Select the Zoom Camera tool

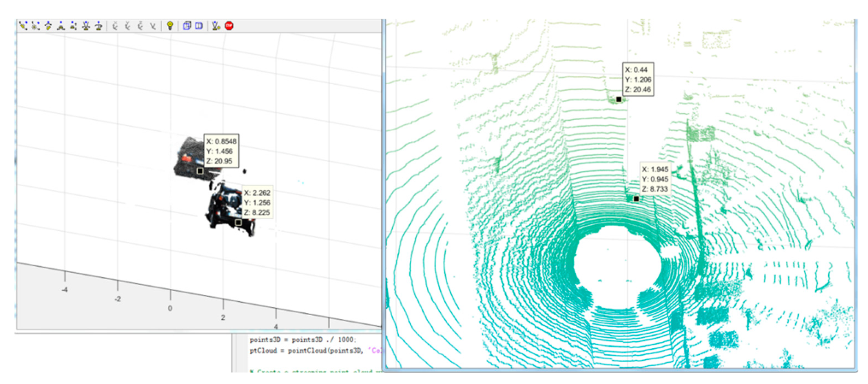[86, 26]
